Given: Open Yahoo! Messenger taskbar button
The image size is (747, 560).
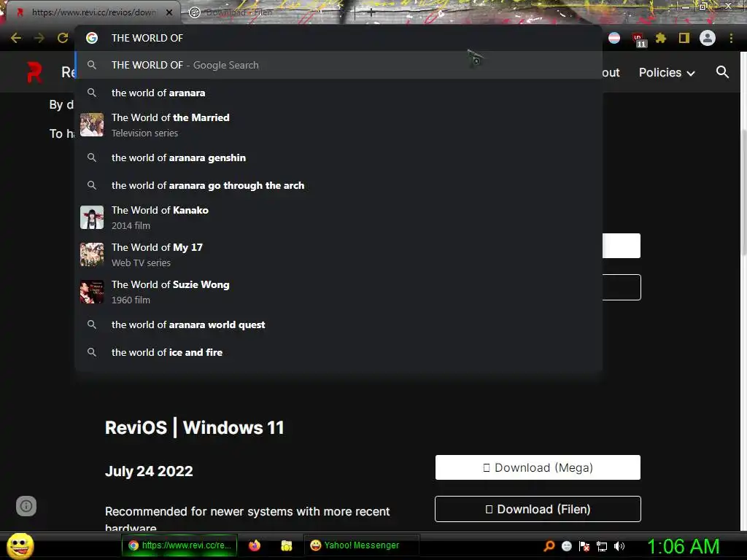Looking at the screenshot, I should [362, 545].
